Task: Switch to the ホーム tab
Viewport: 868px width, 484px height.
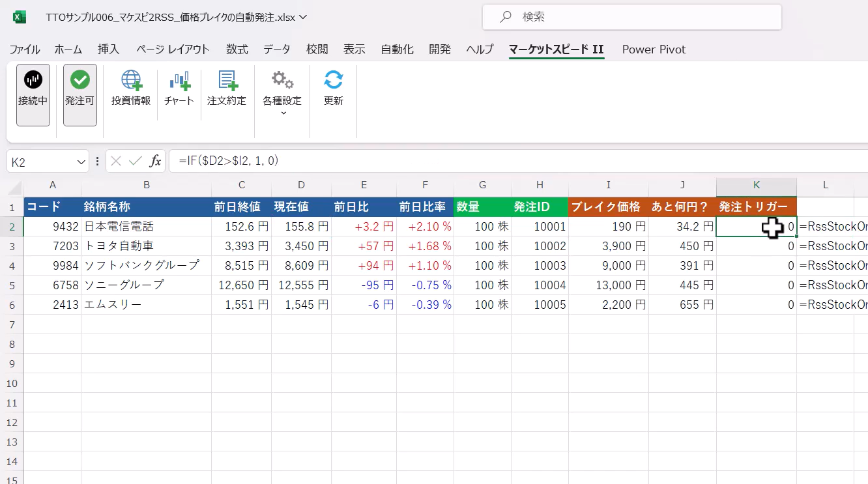Action: tap(68, 50)
